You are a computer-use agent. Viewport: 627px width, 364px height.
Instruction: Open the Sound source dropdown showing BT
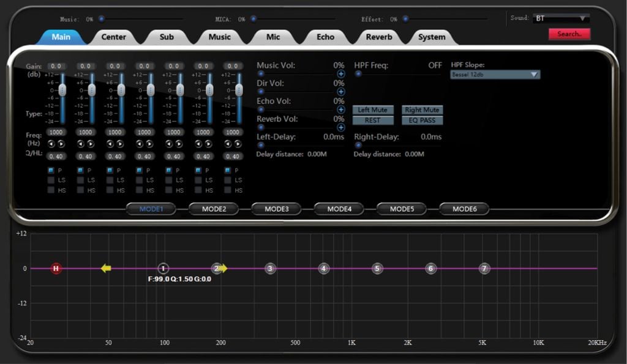(x=561, y=18)
